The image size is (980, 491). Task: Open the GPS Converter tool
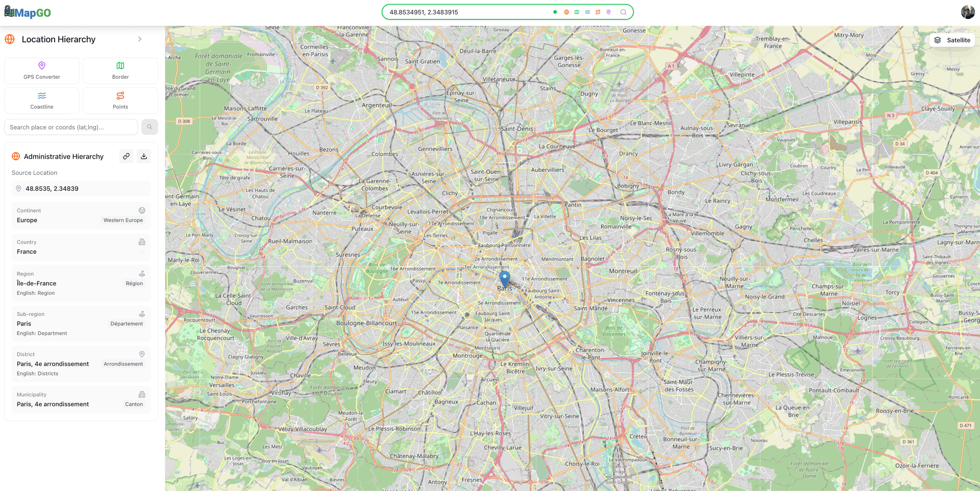pos(42,71)
